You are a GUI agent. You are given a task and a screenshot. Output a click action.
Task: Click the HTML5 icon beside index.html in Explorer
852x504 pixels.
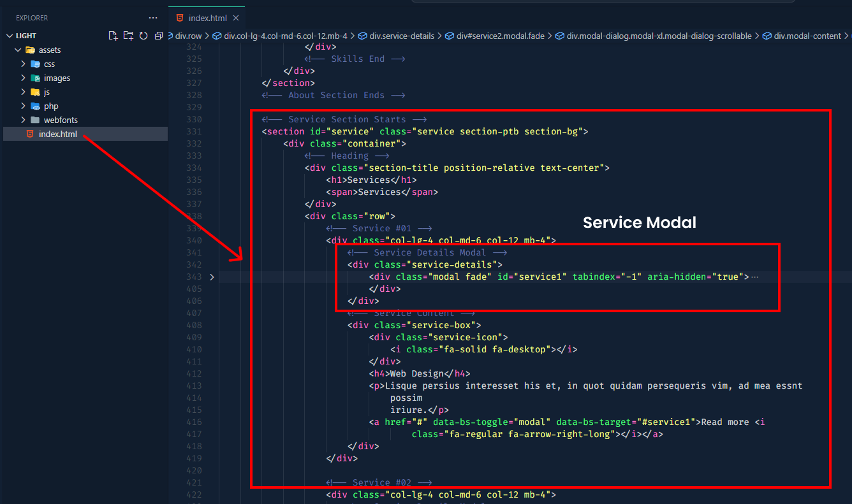click(x=29, y=134)
